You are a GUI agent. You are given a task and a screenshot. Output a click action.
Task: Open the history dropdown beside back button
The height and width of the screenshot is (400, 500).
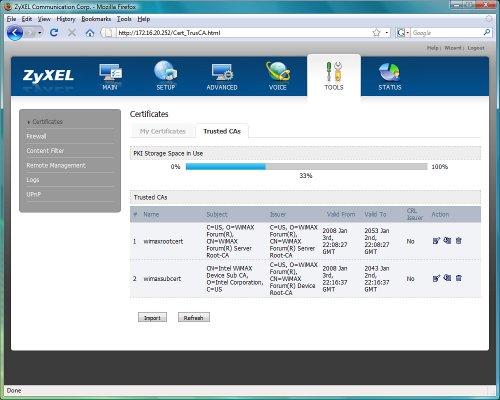(x=40, y=33)
